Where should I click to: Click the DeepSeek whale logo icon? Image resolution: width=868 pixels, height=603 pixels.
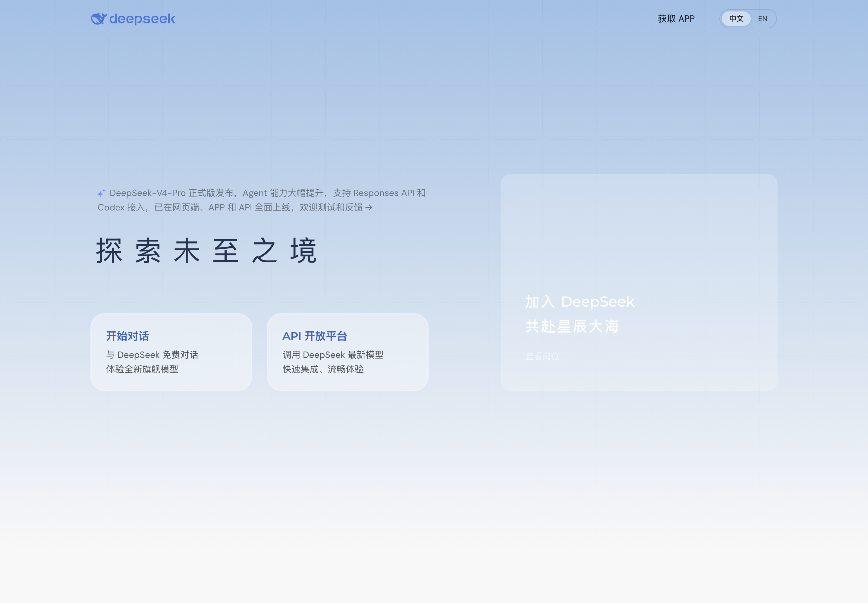click(x=99, y=18)
